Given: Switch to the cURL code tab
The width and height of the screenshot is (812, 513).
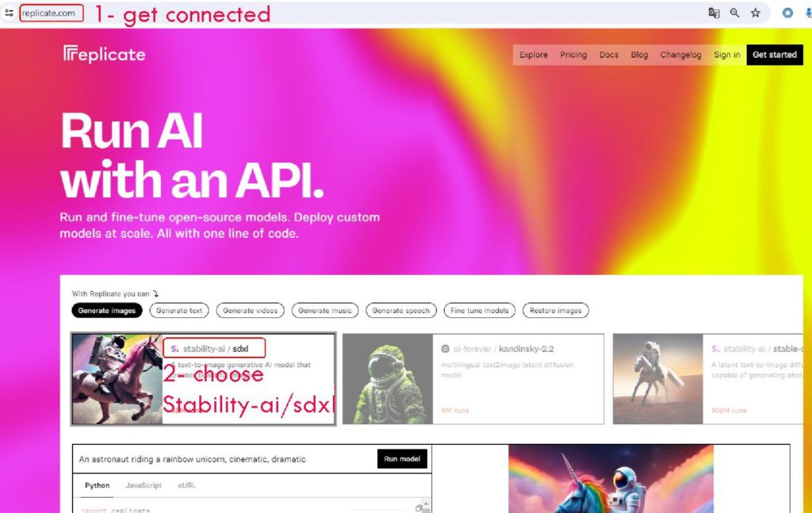Looking at the screenshot, I should click(x=187, y=485).
